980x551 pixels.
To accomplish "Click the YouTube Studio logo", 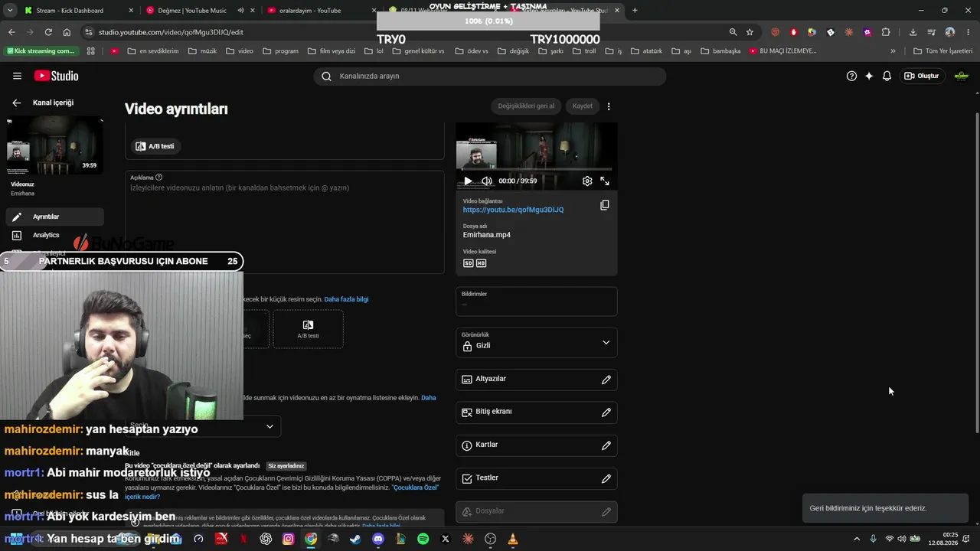I will click(57, 76).
